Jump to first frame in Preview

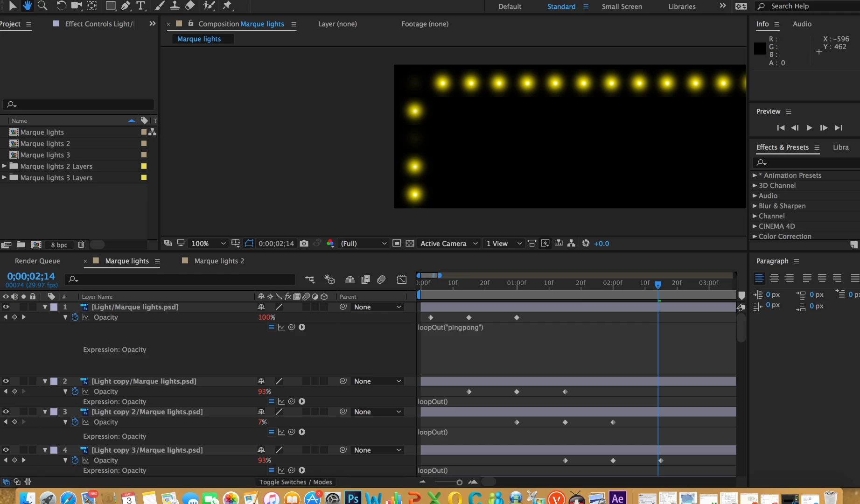pos(781,127)
